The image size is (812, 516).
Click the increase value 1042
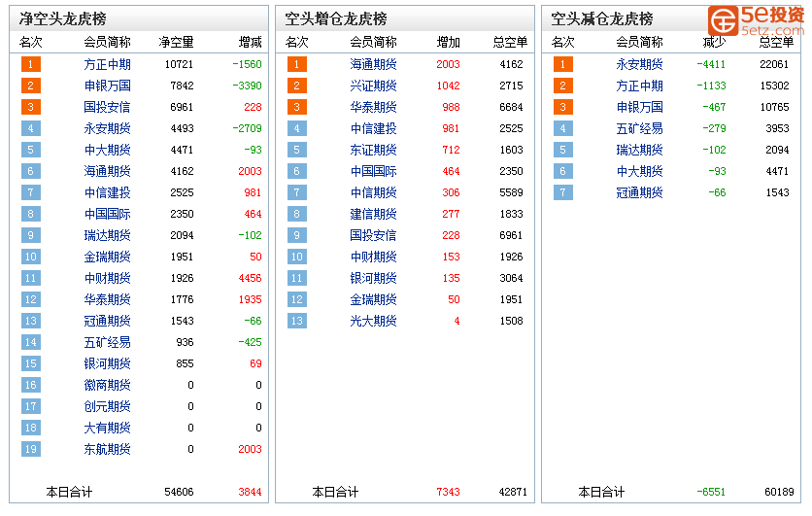click(449, 86)
